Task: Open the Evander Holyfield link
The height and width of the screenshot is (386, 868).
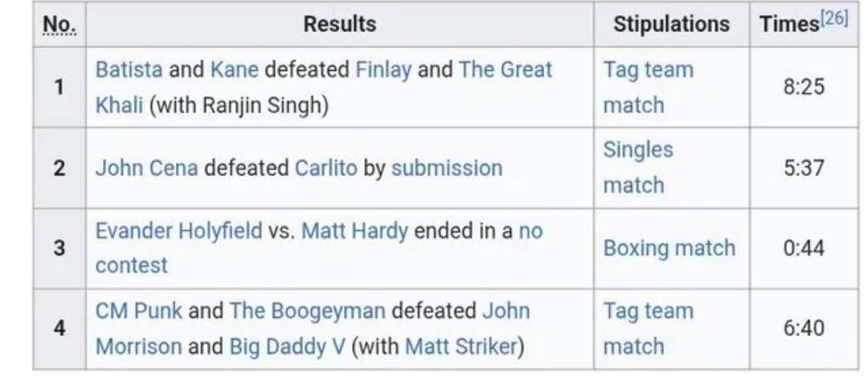Action: pos(178,231)
